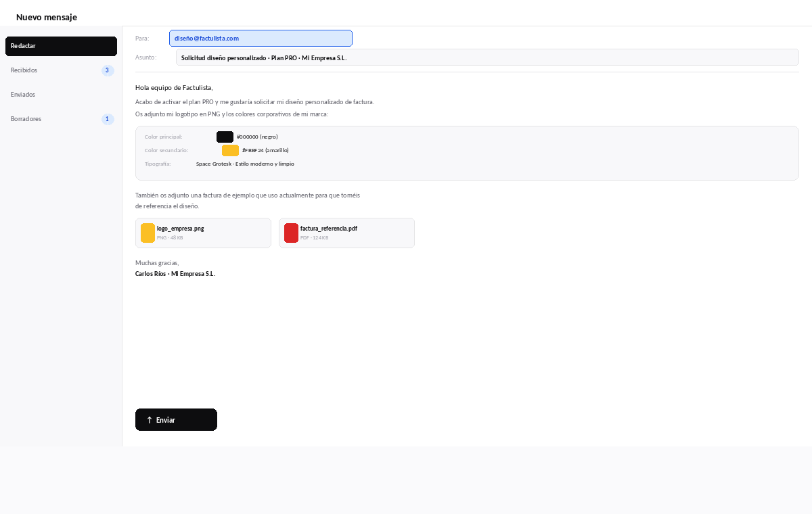Click the line starting "Os adjunto mi logotipo en PNG"
This screenshot has height=514, width=812.
[x=231, y=114]
